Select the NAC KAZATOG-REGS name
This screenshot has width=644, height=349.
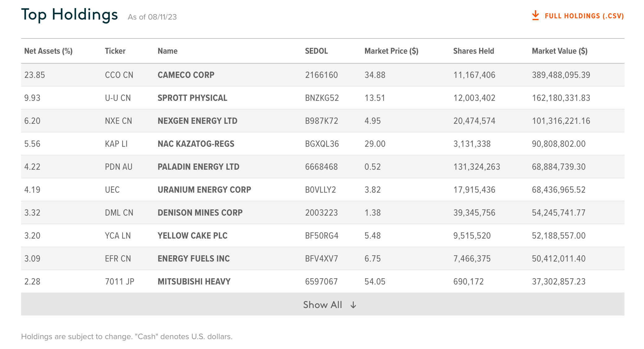[x=196, y=144]
